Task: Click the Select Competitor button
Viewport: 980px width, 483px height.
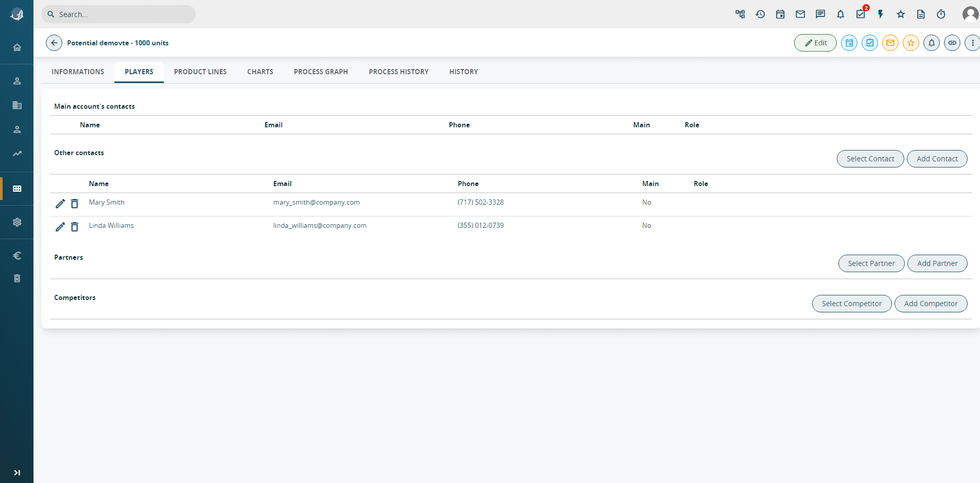Action: (852, 304)
